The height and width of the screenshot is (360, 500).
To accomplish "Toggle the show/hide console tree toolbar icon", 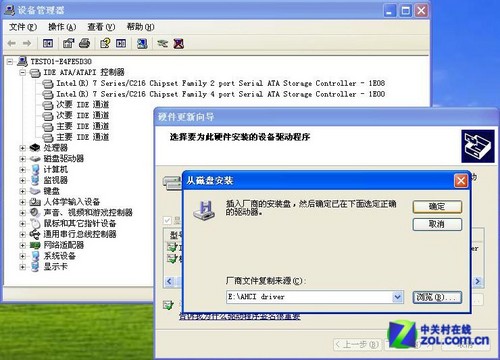I will coord(48,43).
